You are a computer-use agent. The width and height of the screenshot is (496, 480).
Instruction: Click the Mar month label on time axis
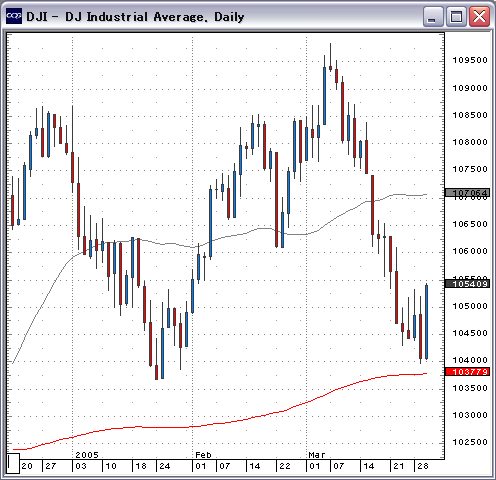point(317,455)
